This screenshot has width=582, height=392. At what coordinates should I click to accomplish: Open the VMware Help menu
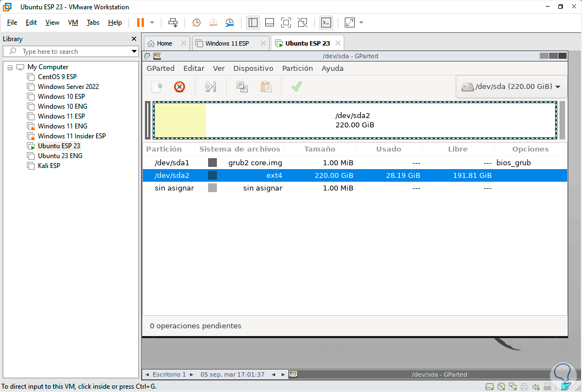coord(115,23)
